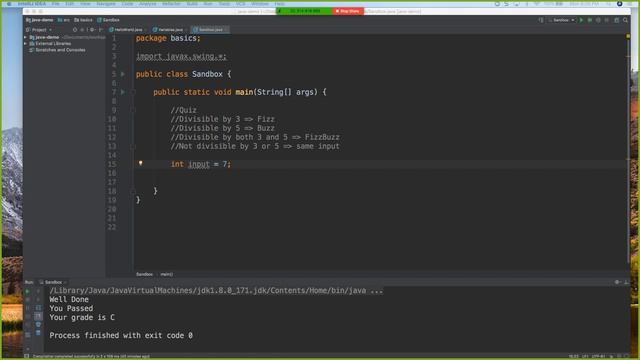The height and width of the screenshot is (360, 640).
Task: Run Sandbox with the green toolbar play button
Action: (x=581, y=20)
